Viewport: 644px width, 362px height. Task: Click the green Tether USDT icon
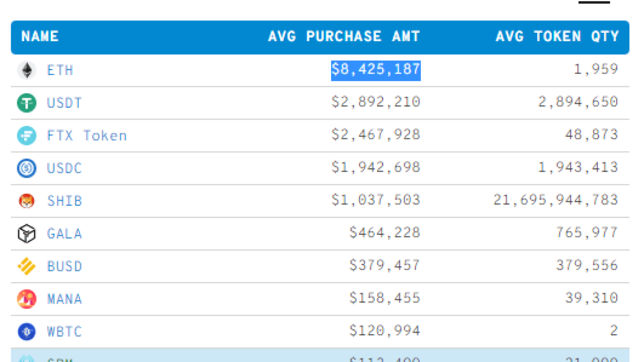pyautogui.click(x=26, y=103)
